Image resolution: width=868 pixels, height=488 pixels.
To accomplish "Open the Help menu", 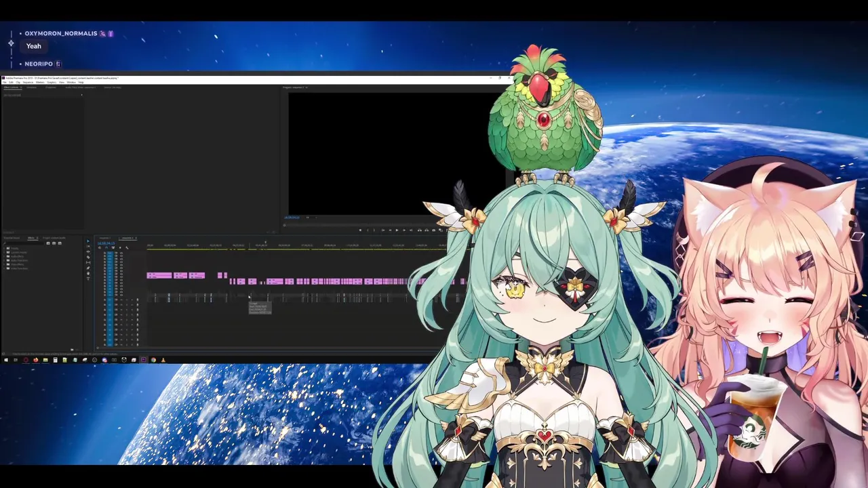I will coord(81,82).
